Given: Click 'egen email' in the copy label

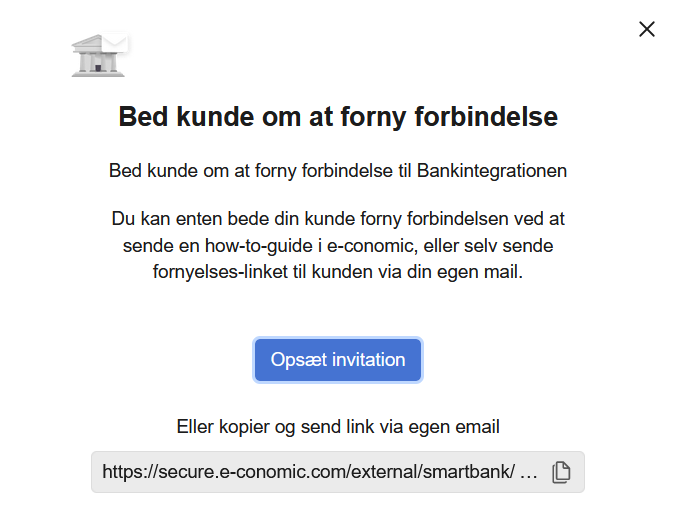Looking at the screenshot, I should click(454, 427).
